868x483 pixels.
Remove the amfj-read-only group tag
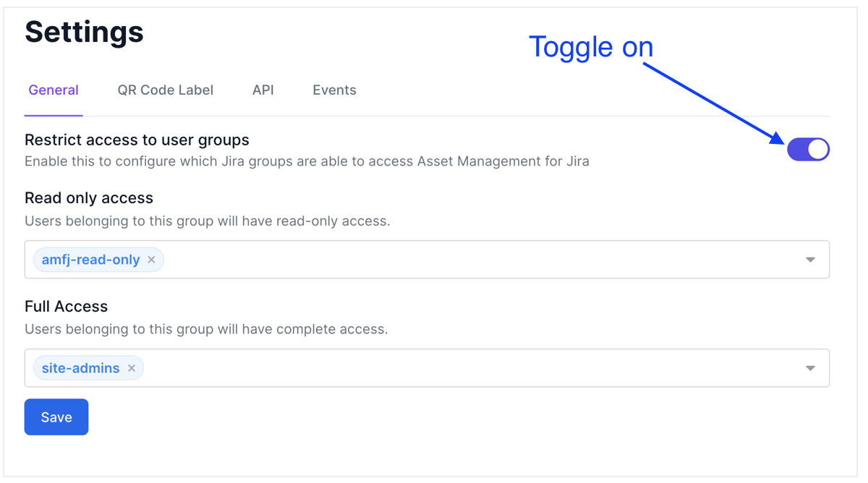click(151, 260)
